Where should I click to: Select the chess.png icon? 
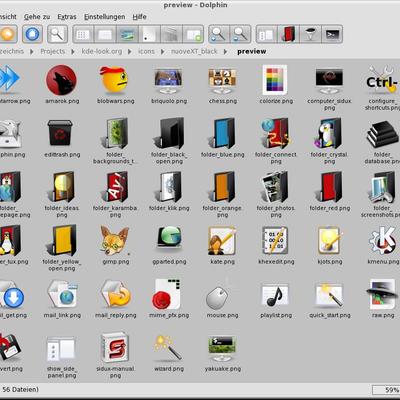coord(222,81)
